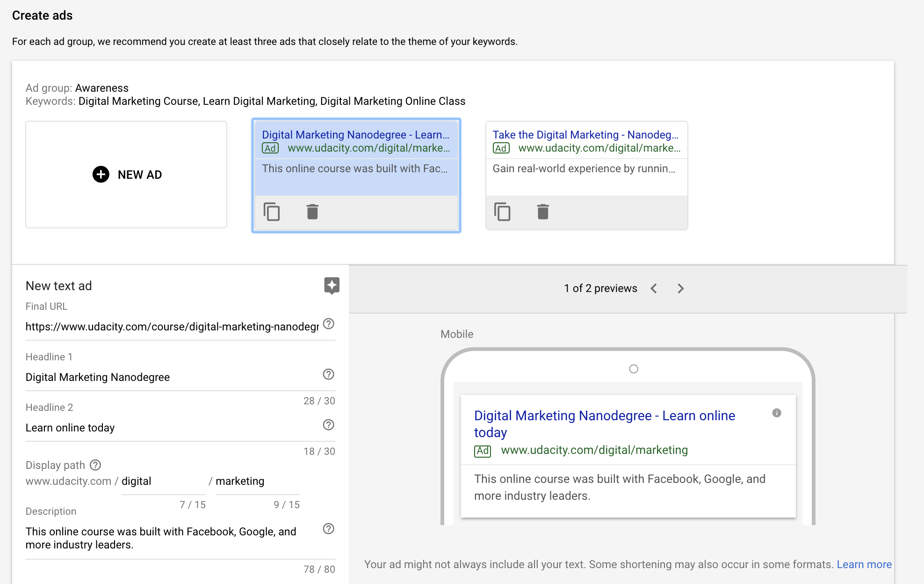The width and height of the screenshot is (924, 584).
Task: Open Headline 1 help icon
Action: point(329,374)
